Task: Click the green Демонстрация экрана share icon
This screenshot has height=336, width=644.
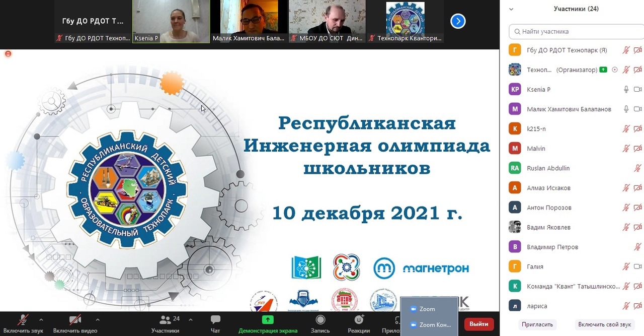Action: (x=268, y=320)
